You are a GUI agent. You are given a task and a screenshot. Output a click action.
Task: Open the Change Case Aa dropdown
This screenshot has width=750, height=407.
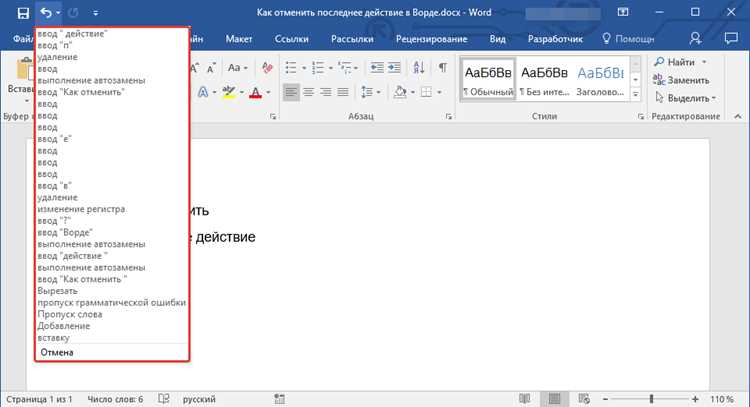pos(237,67)
